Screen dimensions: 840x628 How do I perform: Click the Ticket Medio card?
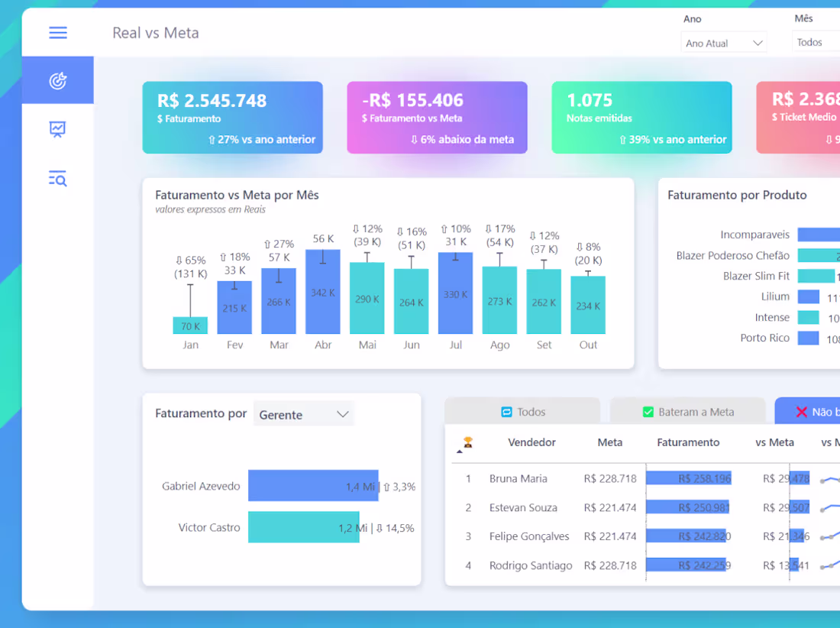798,118
